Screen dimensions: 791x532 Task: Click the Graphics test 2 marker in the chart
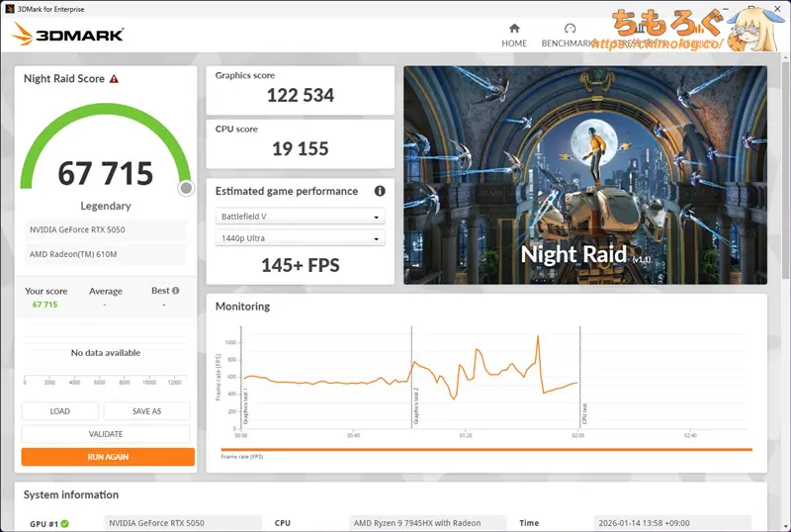411,376
